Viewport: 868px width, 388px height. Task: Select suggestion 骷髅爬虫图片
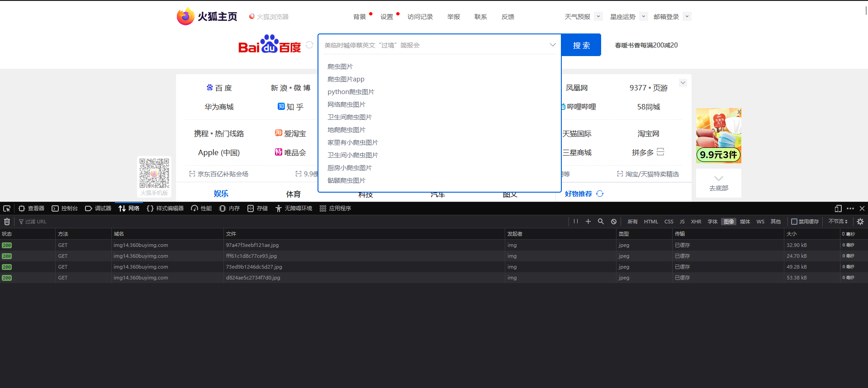tap(346, 180)
